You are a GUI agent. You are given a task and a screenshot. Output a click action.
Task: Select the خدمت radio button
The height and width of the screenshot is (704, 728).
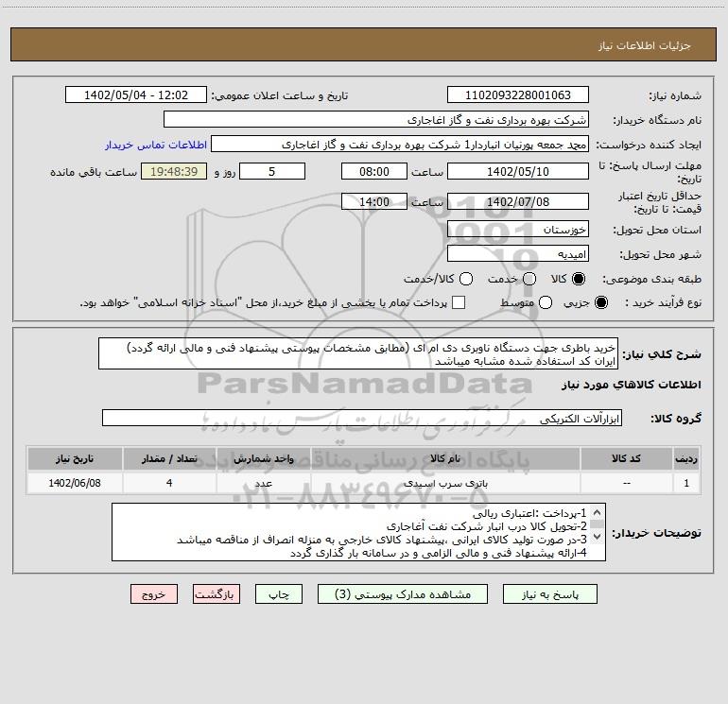(x=529, y=279)
